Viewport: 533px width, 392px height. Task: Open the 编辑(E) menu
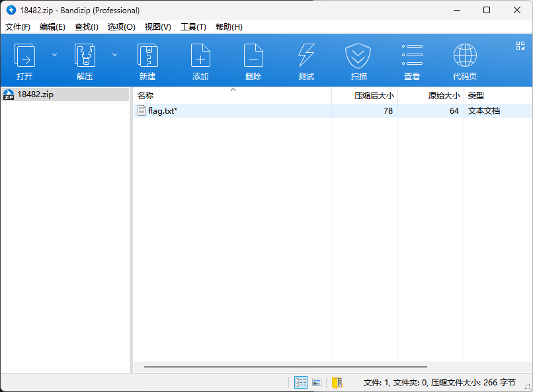coord(52,27)
